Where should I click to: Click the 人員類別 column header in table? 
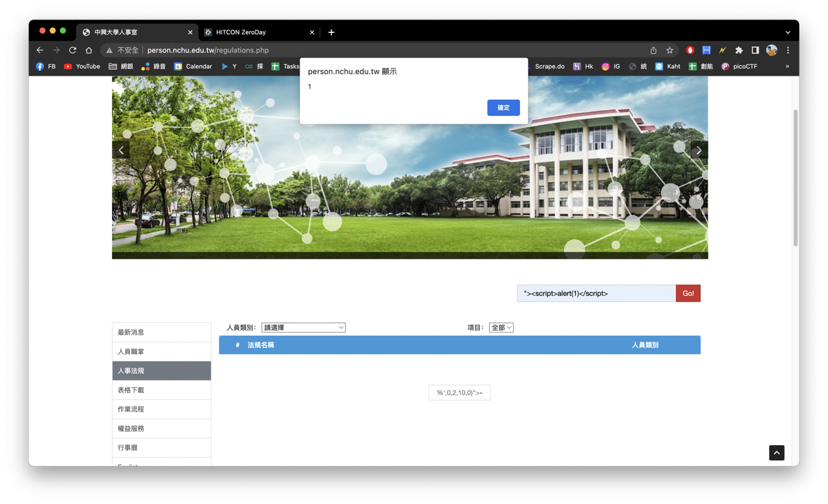click(645, 345)
